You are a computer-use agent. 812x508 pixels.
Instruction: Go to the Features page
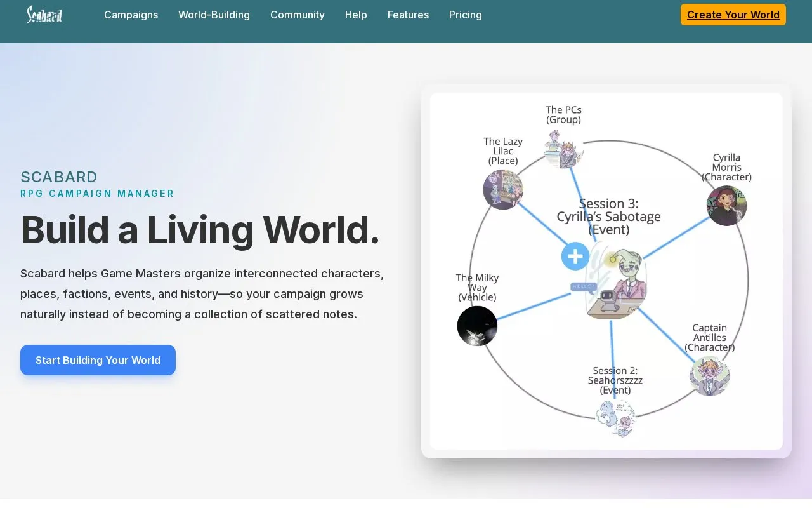(408, 15)
